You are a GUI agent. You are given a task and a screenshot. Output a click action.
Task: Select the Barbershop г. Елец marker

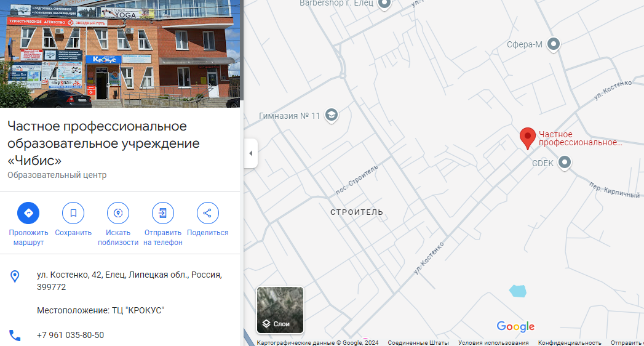384,4
